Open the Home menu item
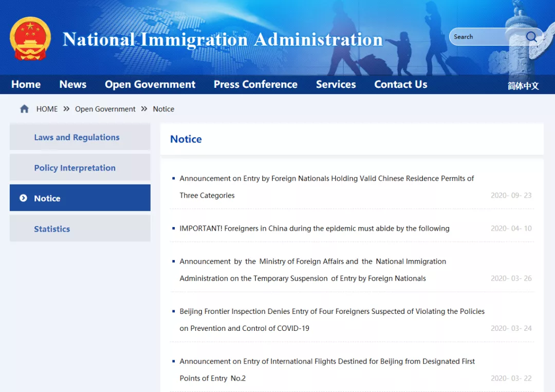555x392 pixels. click(26, 85)
